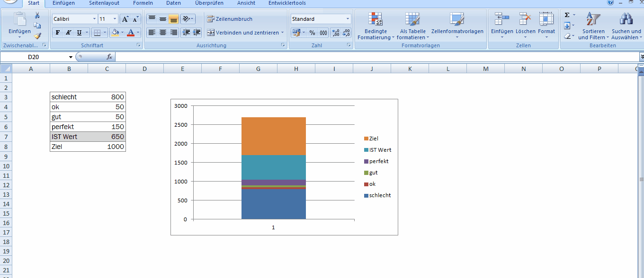Toggle underline U formatting
Image resolution: width=644 pixels, height=278 pixels.
click(x=79, y=33)
